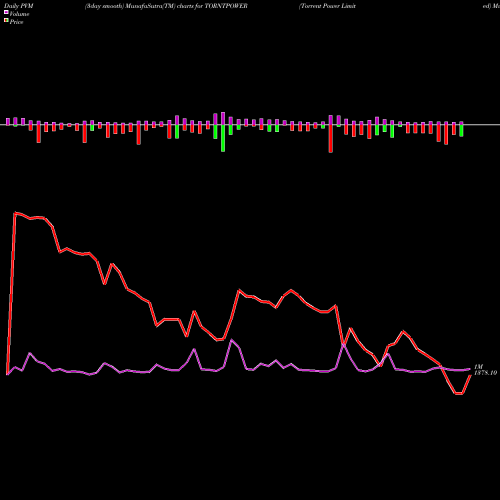Click the '1878.10' price value label
Image resolution: width=500 pixels, height=500 pixels.
click(x=486, y=373)
